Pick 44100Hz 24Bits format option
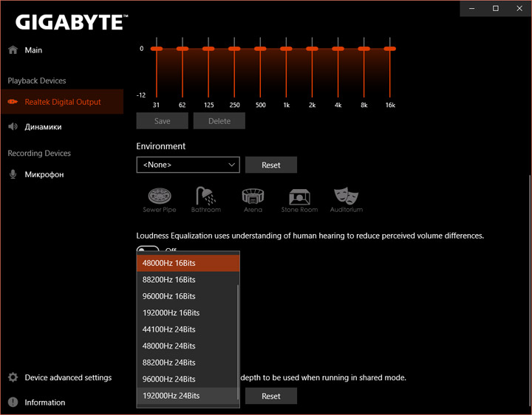Image resolution: width=532 pixels, height=415 pixels. point(187,329)
